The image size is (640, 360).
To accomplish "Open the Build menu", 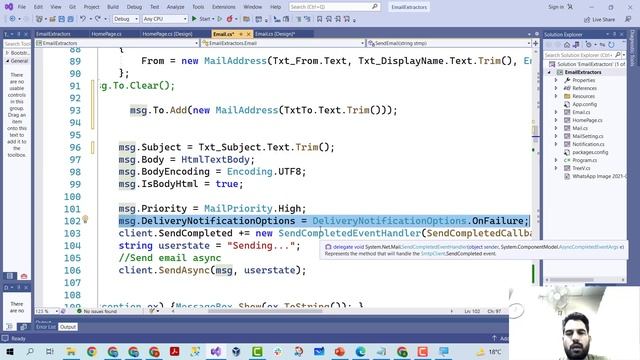I will pyautogui.click(x=113, y=7).
